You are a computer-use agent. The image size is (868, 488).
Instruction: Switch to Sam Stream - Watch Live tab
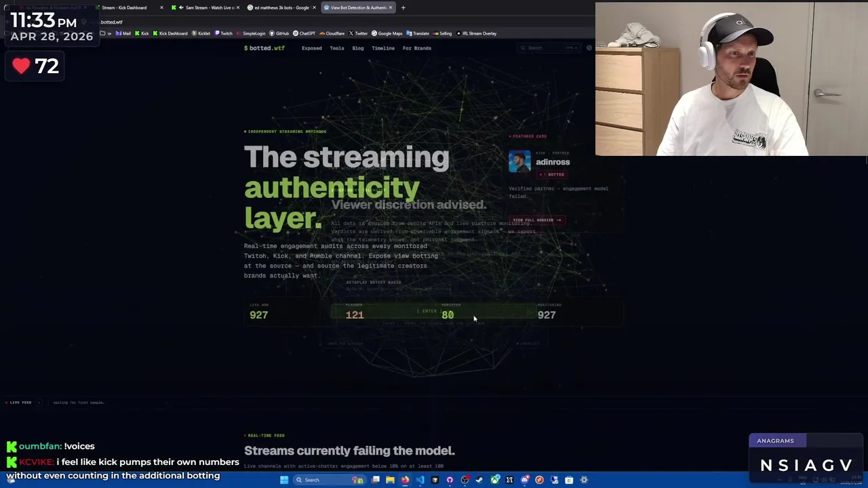tap(205, 7)
